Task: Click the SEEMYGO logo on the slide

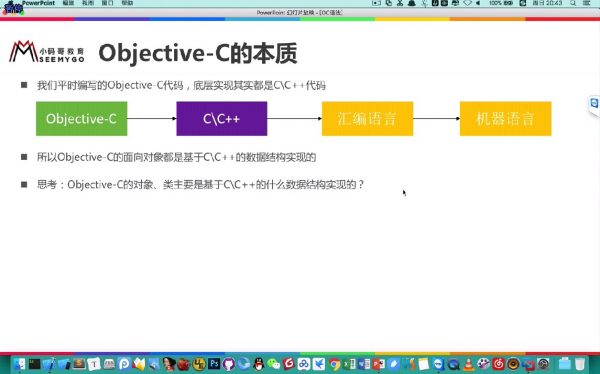Action: pos(47,52)
